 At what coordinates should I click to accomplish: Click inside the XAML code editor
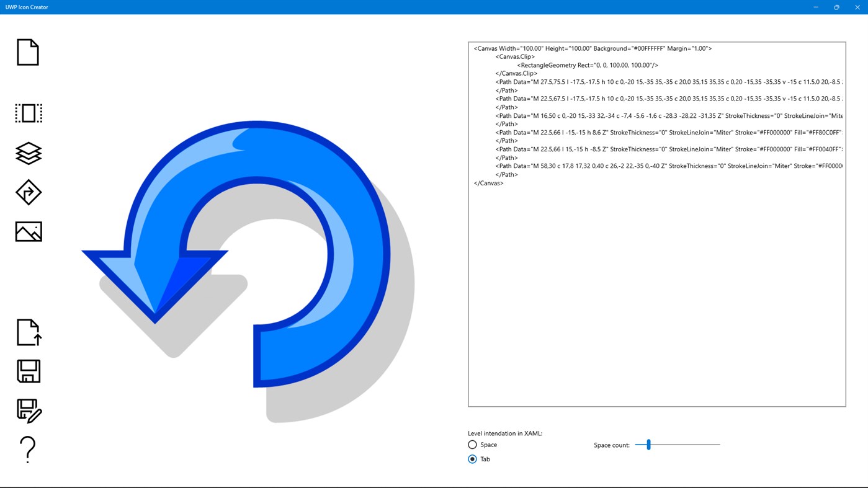point(656,279)
